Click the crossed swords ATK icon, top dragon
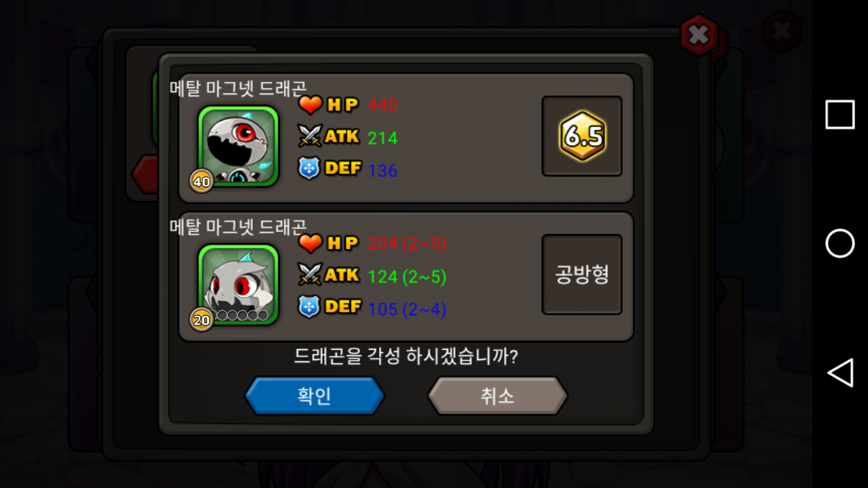 [x=310, y=136]
